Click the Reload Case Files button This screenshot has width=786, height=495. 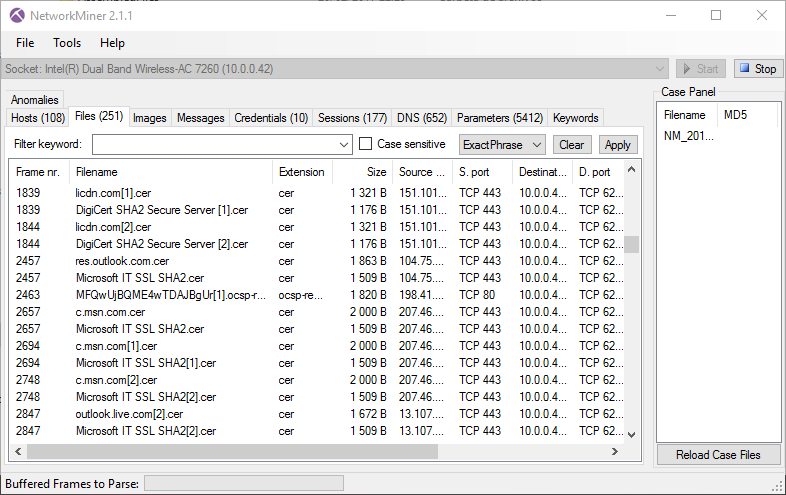718,455
